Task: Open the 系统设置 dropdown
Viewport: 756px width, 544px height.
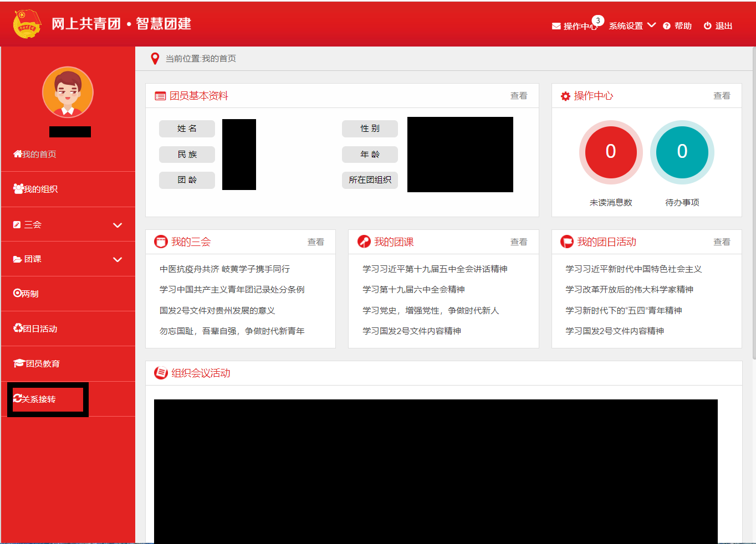Action: (632, 26)
